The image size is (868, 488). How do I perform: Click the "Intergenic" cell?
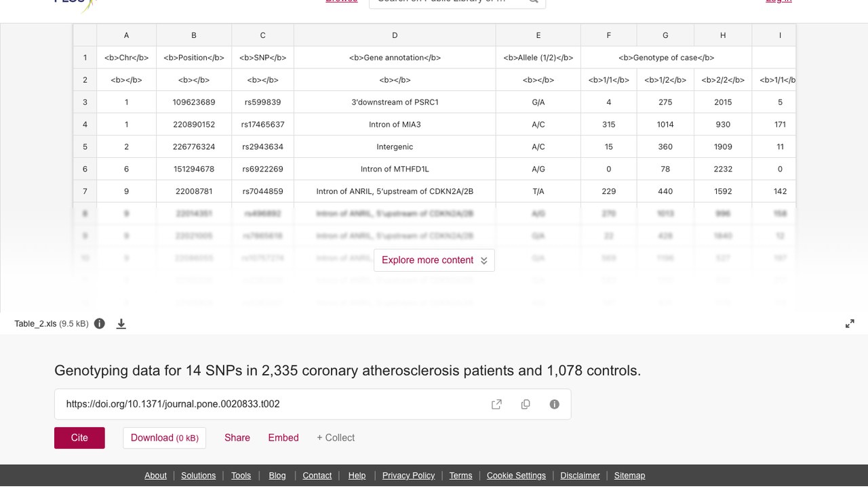(x=395, y=147)
